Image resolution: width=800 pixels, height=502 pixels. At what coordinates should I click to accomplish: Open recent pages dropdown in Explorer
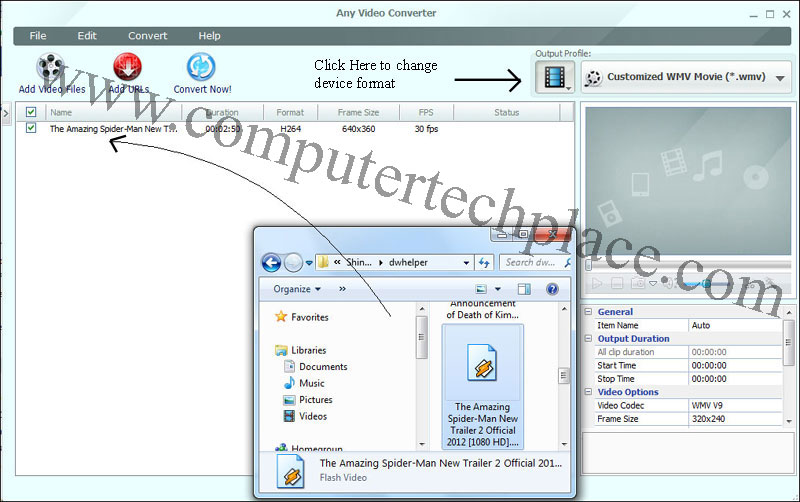click(309, 263)
